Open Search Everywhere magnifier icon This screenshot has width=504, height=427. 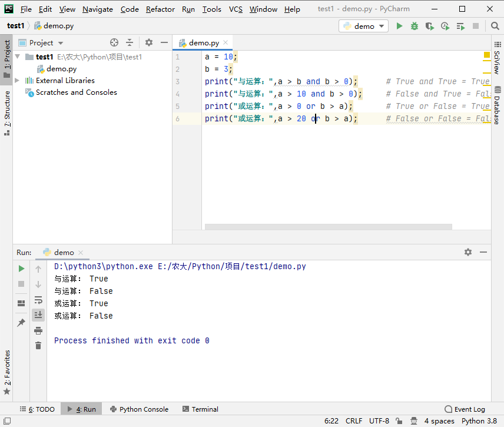tap(495, 26)
